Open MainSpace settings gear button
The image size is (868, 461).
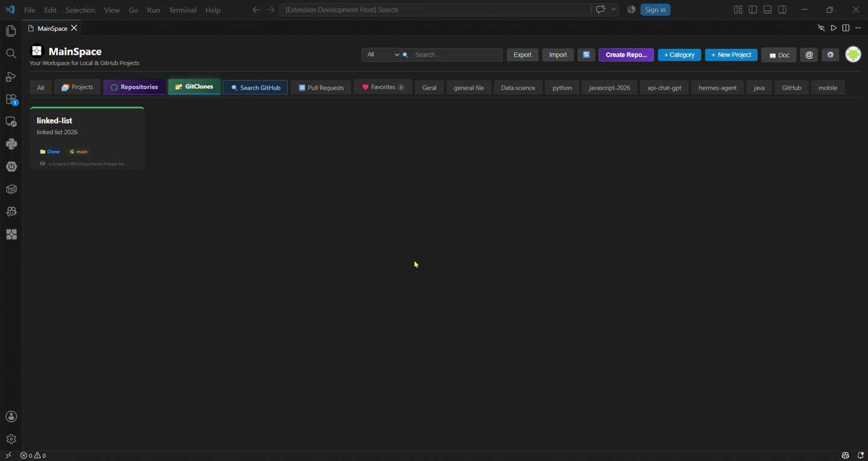pyautogui.click(x=831, y=55)
